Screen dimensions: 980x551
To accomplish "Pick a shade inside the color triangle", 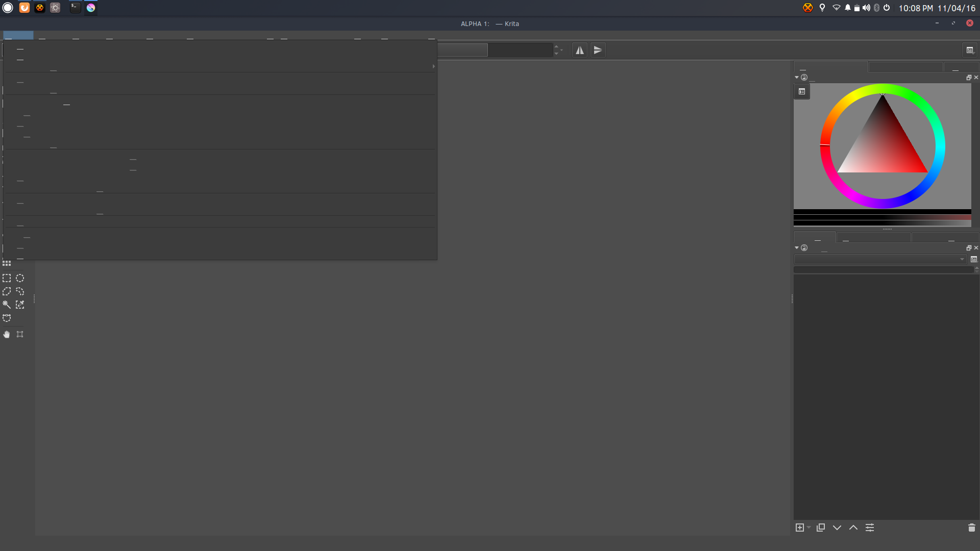I will point(883,145).
